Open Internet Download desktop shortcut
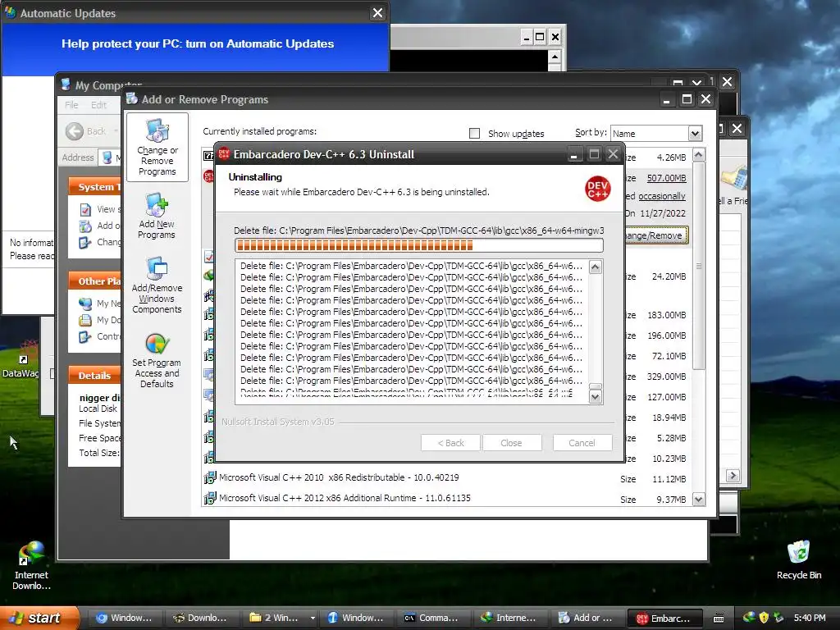Viewport: 840px width, 630px height. pyautogui.click(x=32, y=565)
